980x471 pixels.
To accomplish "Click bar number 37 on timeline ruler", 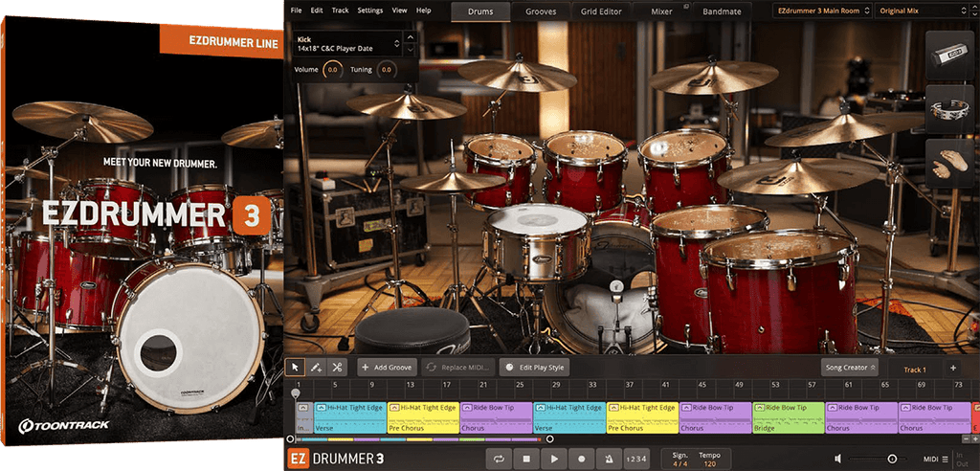I will [x=630, y=384].
